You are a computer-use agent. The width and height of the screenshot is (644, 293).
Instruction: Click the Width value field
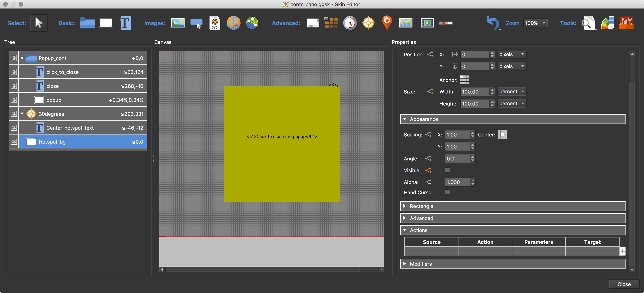475,92
